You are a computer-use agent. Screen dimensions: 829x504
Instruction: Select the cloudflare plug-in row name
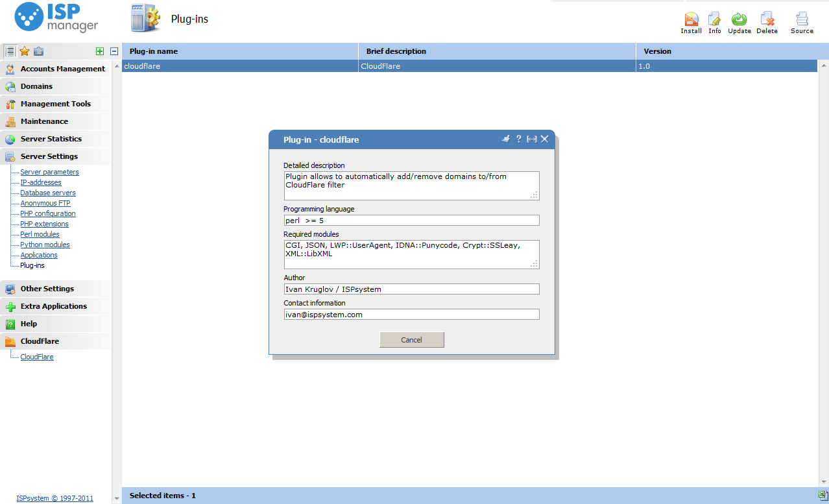[142, 66]
